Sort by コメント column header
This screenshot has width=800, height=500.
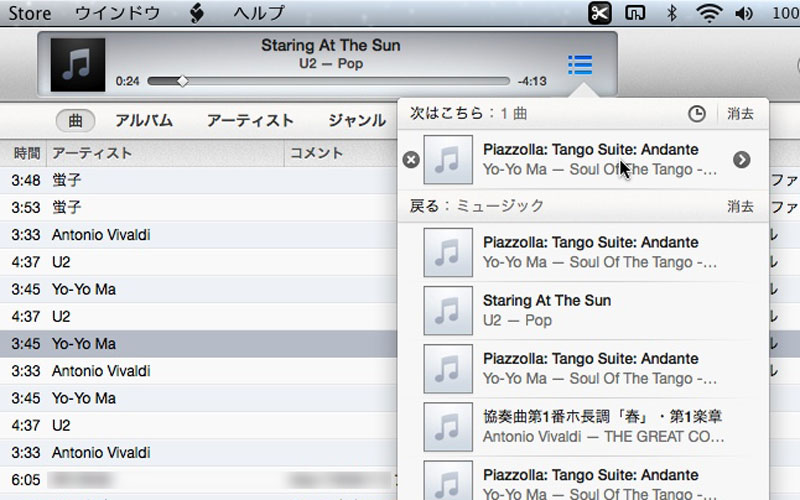pos(341,153)
